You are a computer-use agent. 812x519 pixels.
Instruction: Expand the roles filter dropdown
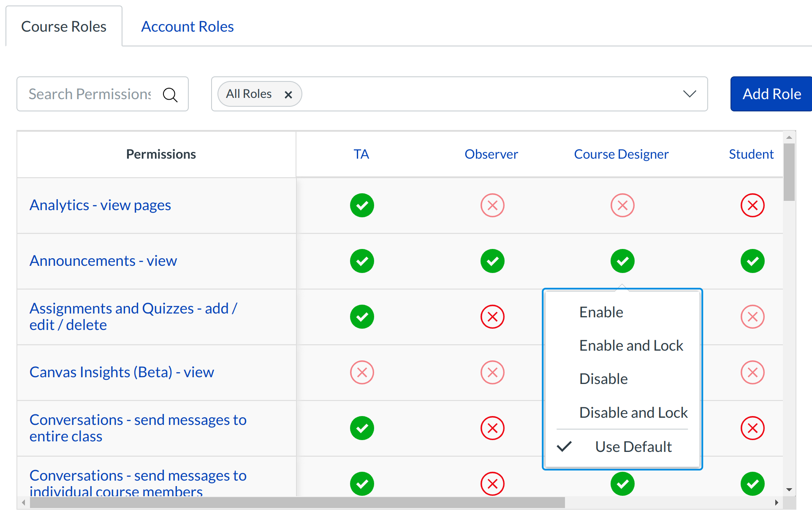point(689,94)
